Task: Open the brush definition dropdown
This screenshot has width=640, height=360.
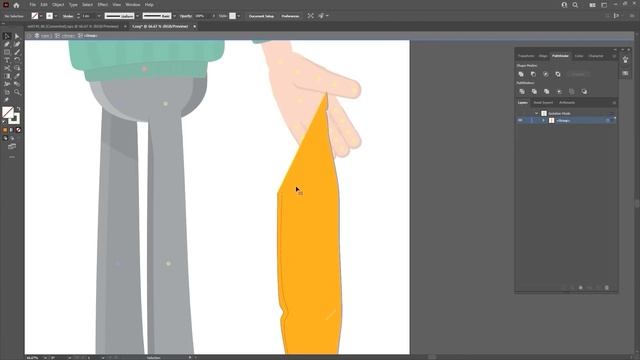Action: tap(174, 16)
